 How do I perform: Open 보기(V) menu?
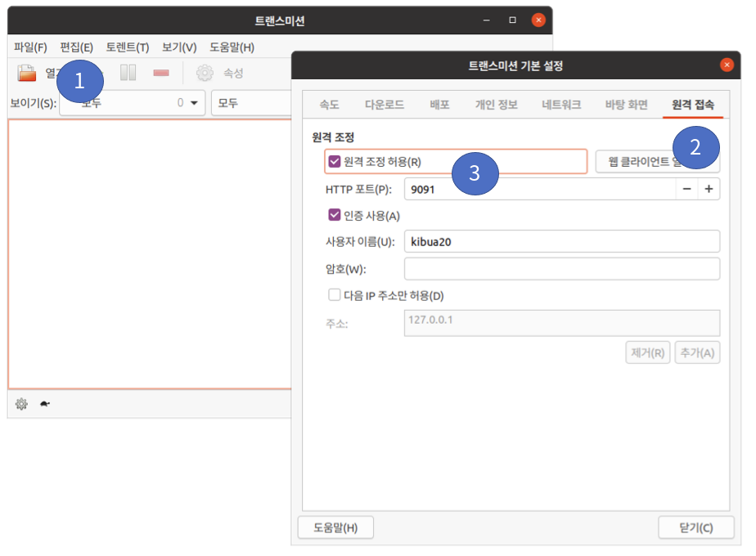[179, 47]
